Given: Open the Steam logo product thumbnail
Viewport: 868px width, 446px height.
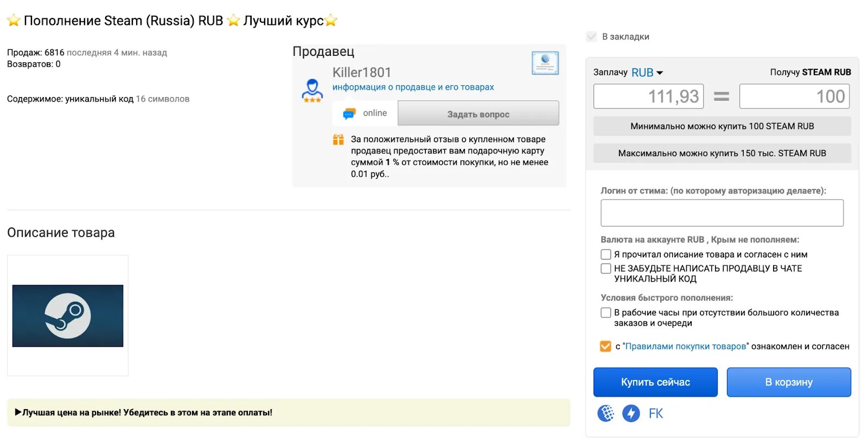Looking at the screenshot, I should pos(68,316).
